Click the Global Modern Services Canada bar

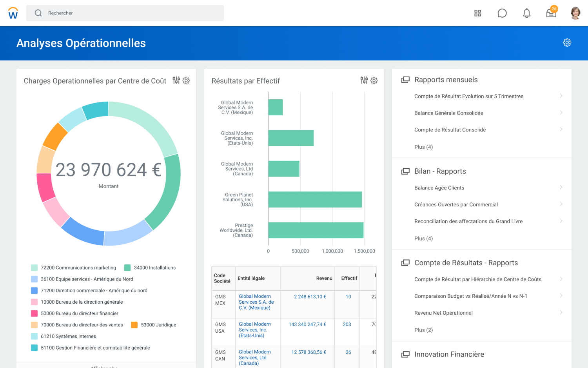click(284, 169)
